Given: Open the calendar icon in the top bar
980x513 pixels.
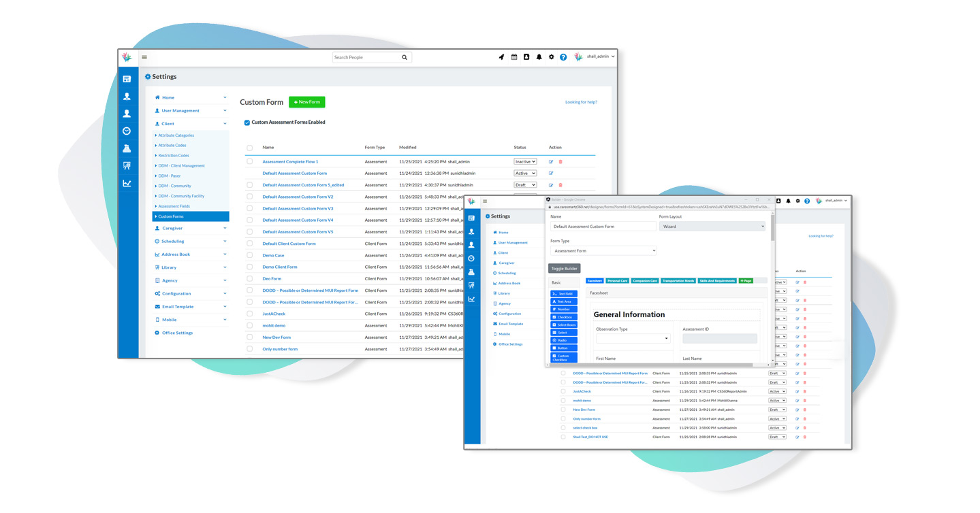Looking at the screenshot, I should point(514,57).
